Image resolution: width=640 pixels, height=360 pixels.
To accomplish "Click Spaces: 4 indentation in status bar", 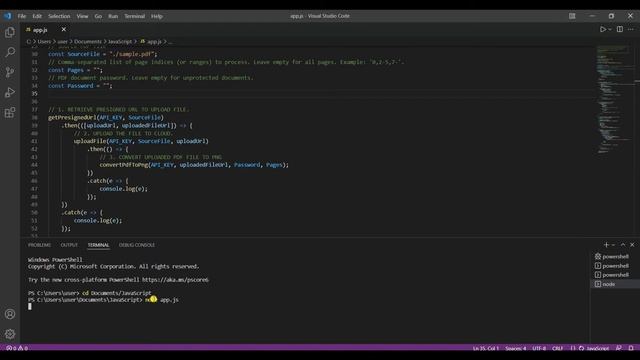I will (516, 348).
